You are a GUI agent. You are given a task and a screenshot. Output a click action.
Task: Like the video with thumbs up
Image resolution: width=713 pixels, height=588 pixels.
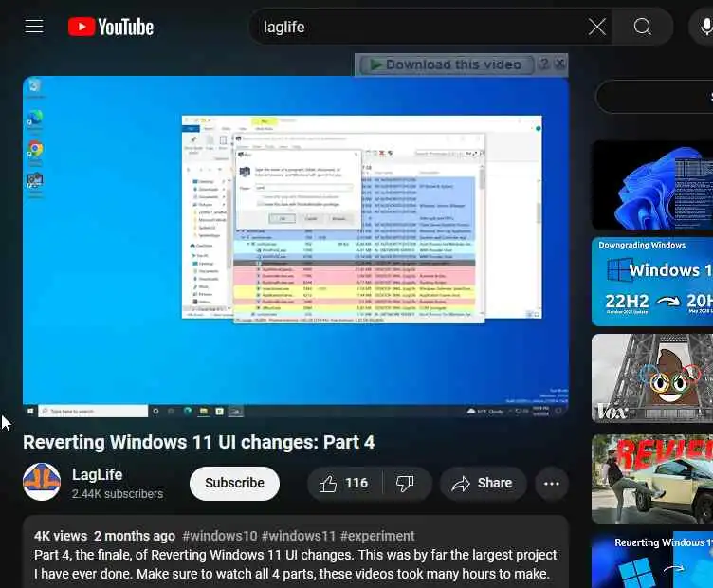[x=344, y=483]
